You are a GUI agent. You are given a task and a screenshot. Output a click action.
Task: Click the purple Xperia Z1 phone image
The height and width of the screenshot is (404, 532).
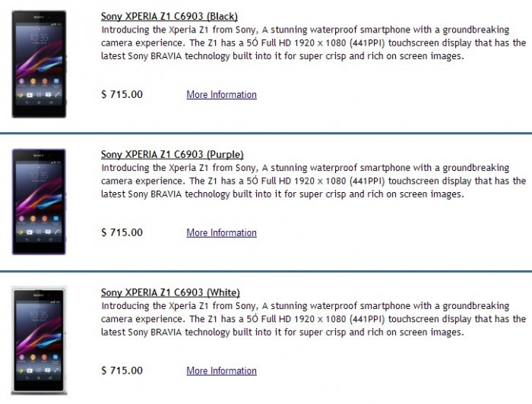(39, 202)
